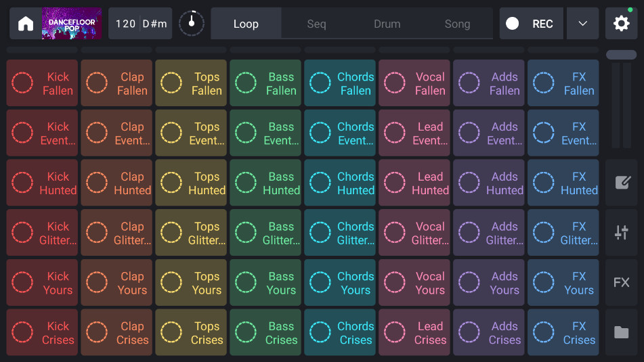Image resolution: width=644 pixels, height=362 pixels.
Task: Activate the Clap Yours pad
Action: (116, 282)
